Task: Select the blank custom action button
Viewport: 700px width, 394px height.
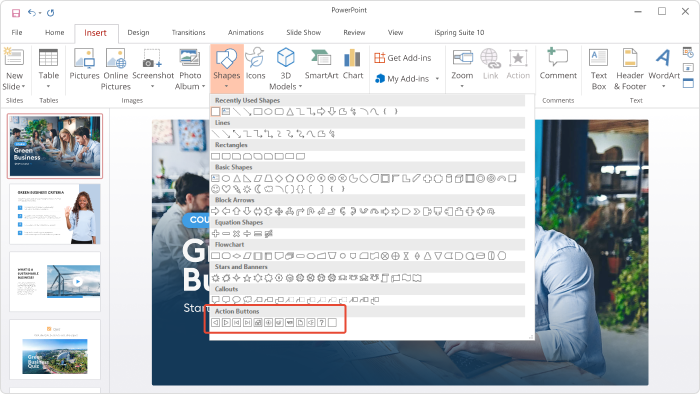Action: [332, 323]
